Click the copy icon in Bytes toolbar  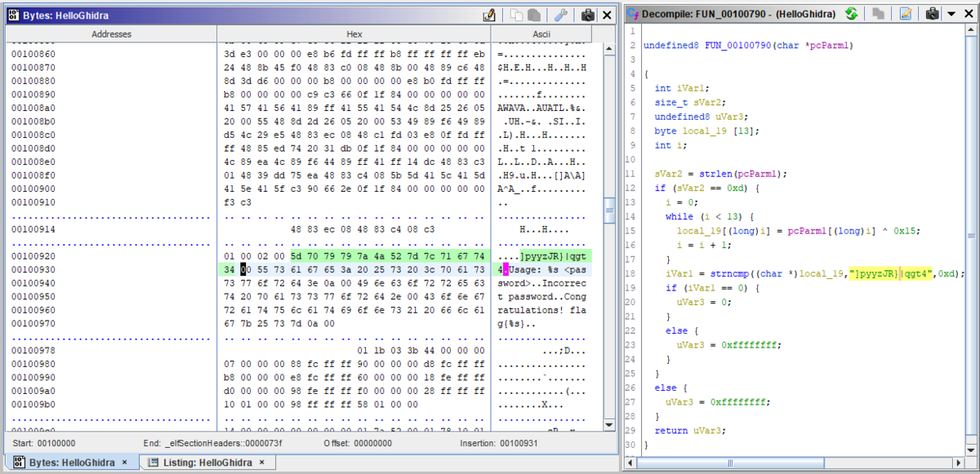(516, 15)
